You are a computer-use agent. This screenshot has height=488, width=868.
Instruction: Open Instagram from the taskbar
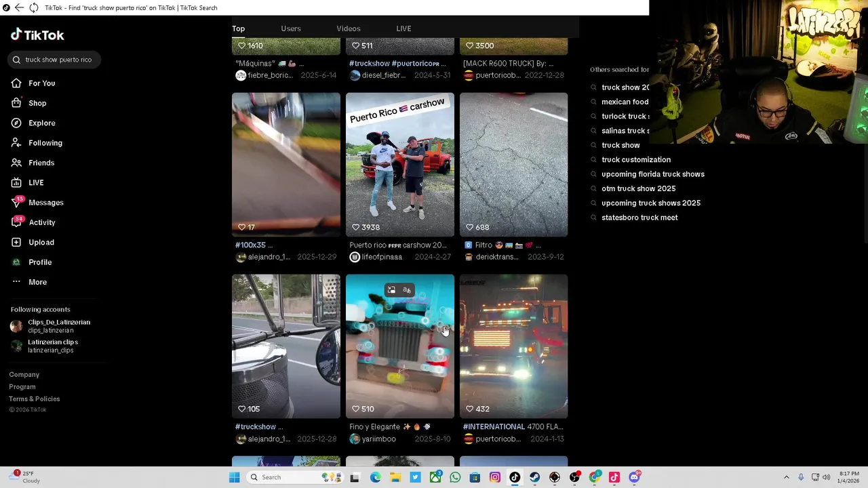tap(495, 477)
